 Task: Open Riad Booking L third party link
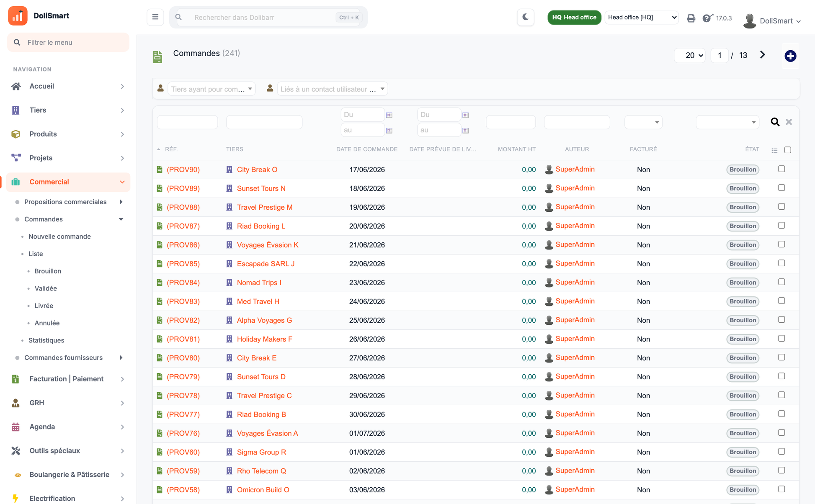(x=261, y=226)
